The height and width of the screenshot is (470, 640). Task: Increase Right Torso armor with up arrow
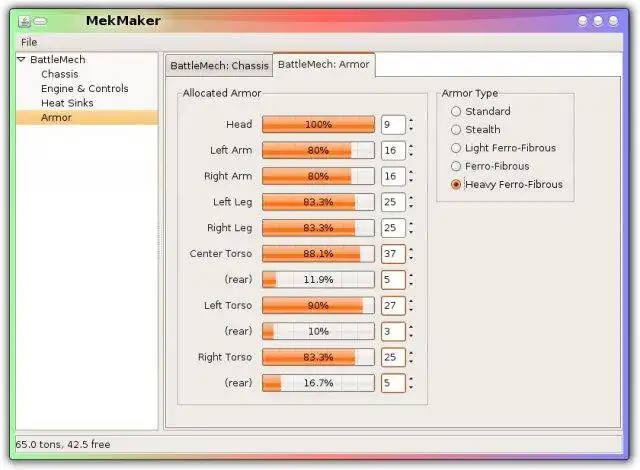(411, 353)
